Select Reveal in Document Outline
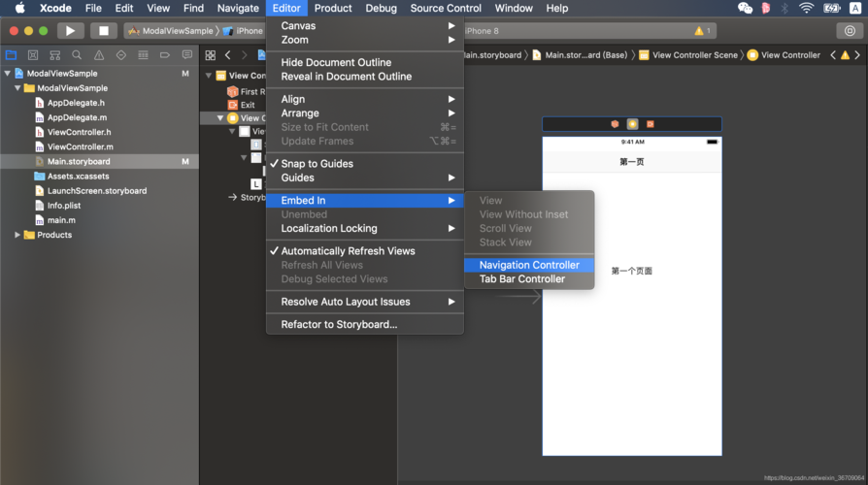The height and width of the screenshot is (485, 868). tap(365, 77)
